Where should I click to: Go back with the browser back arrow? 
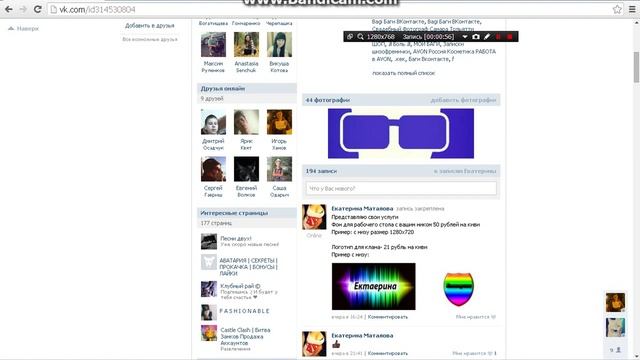[9, 9]
